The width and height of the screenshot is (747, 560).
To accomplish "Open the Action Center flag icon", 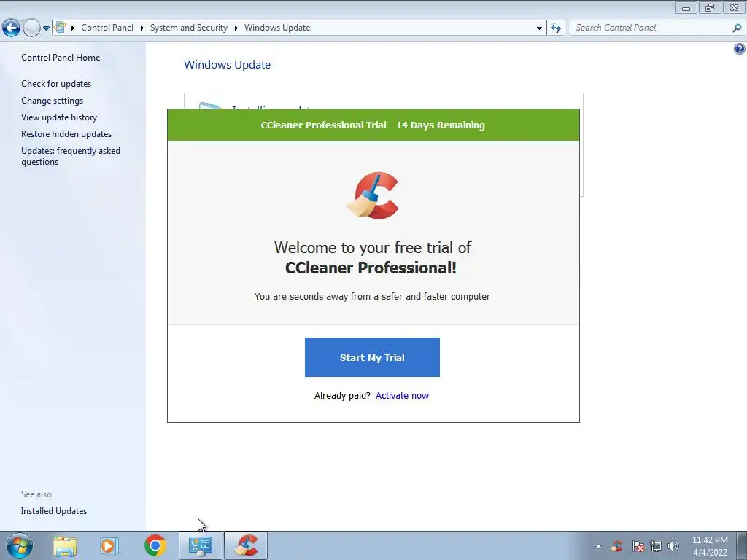I will (638, 546).
